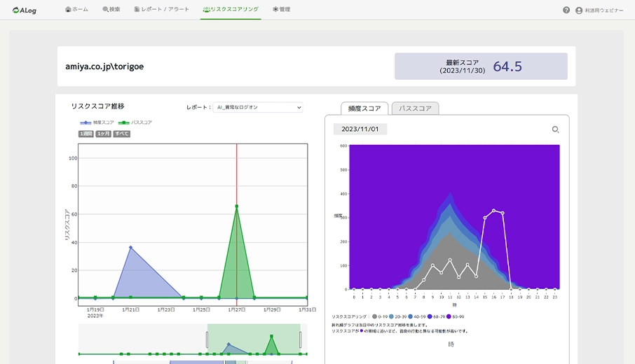Open the 管理 menu

(282, 9)
